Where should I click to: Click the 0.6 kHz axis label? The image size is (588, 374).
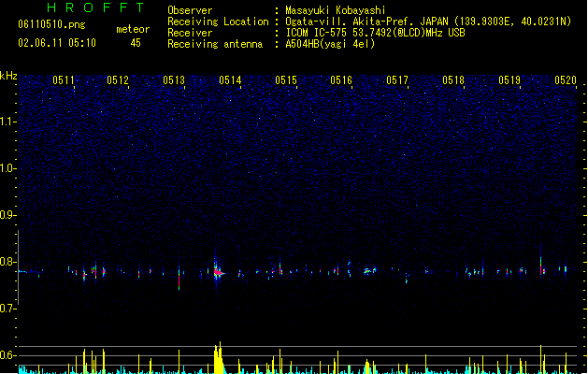[8, 355]
